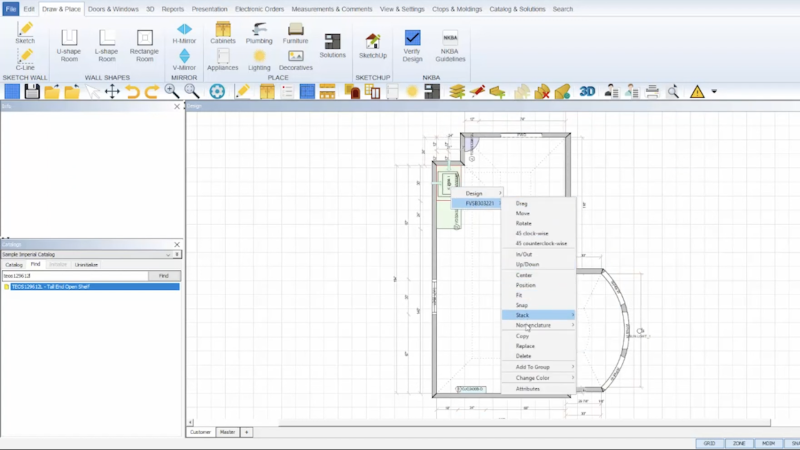Run the Verify Design check
800x450 pixels.
tap(412, 46)
